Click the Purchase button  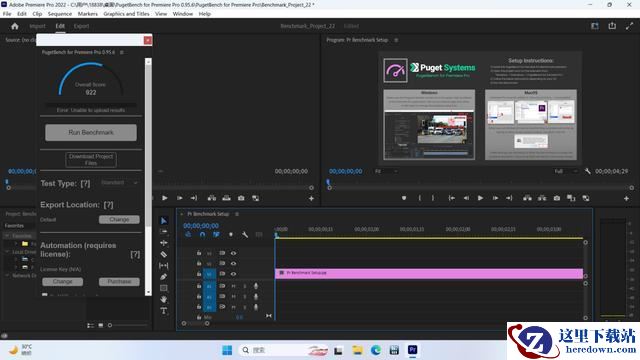click(119, 282)
